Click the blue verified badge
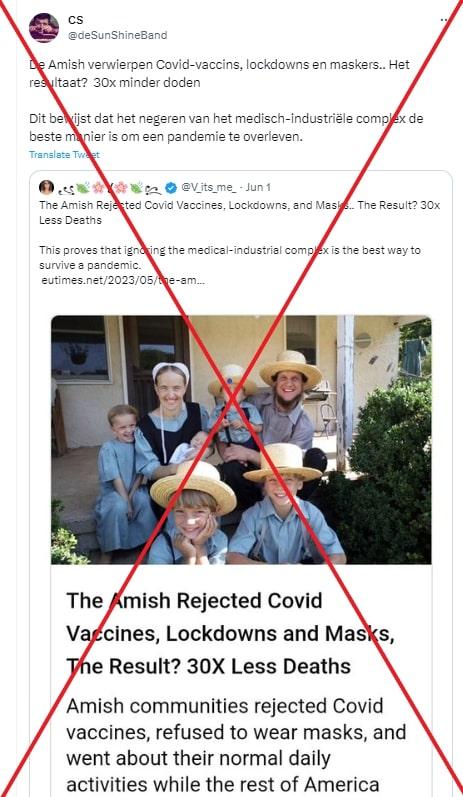463x797 pixels. [x=171, y=188]
